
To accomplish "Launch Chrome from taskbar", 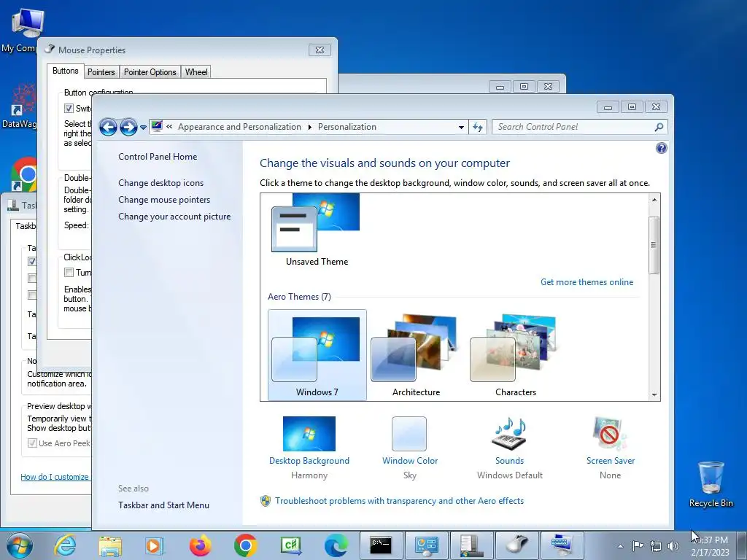I will pos(245,545).
